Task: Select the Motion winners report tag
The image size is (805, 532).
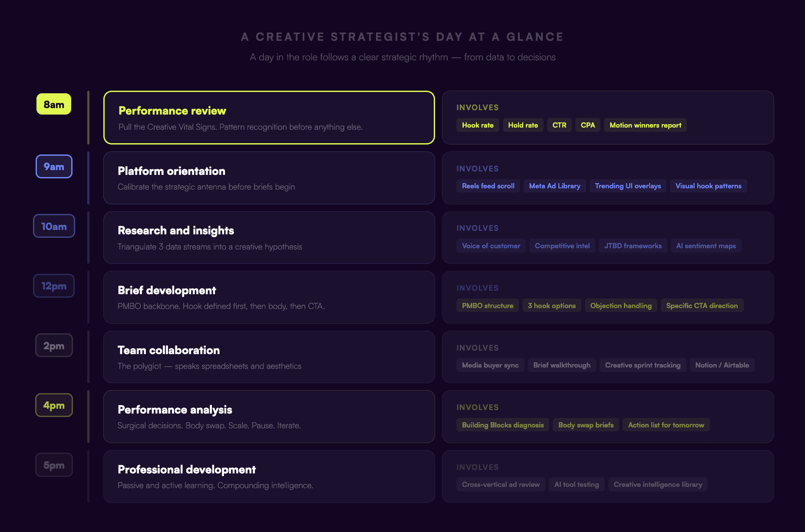Action: click(x=645, y=125)
